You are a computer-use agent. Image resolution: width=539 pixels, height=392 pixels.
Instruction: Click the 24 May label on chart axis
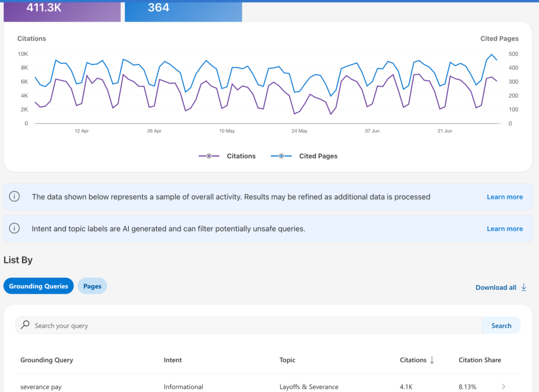300,131
